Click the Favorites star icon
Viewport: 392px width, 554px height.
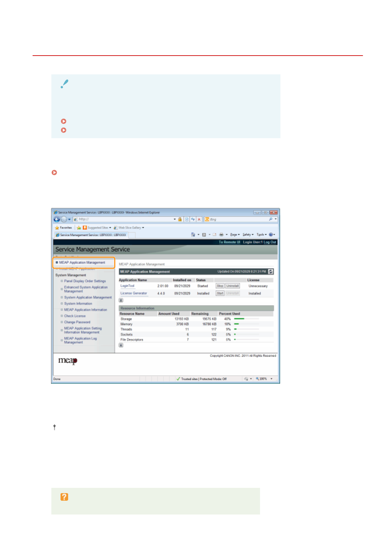click(x=57, y=228)
